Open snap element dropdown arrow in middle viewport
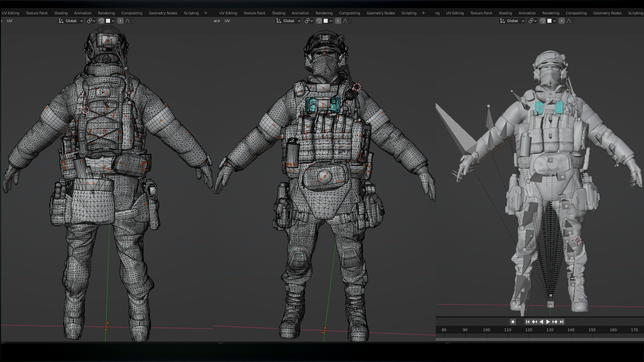 point(331,21)
